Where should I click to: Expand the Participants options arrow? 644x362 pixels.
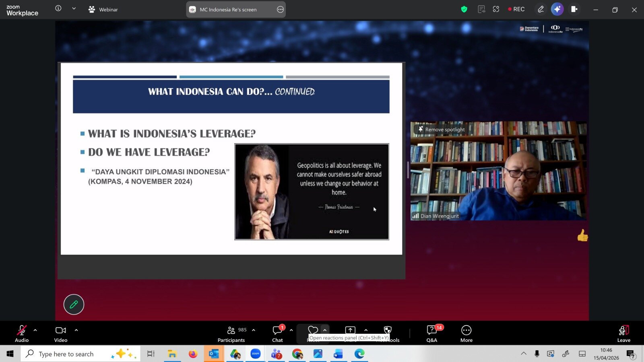click(254, 330)
